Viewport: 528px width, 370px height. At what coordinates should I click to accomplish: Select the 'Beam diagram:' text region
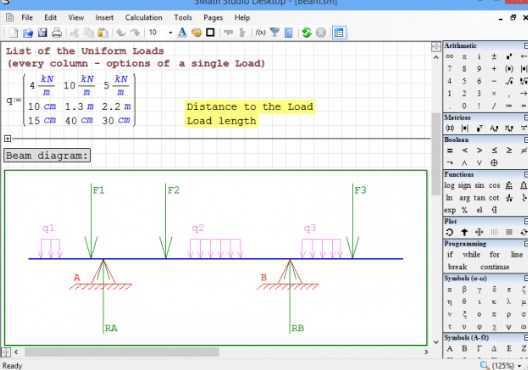pyautogui.click(x=47, y=156)
